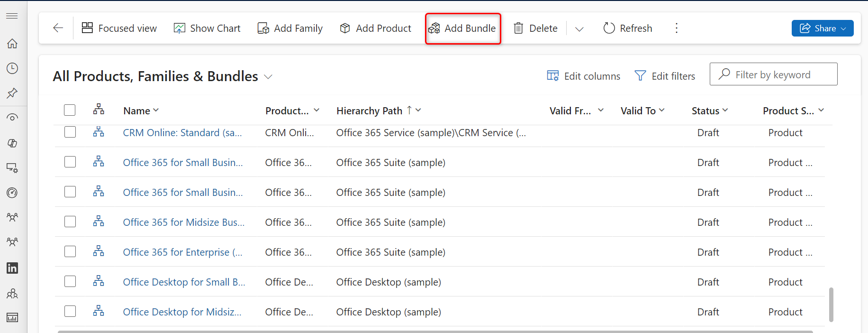Image resolution: width=868 pixels, height=333 pixels.
Task: Open the Recent items clock icon
Action: click(x=12, y=68)
